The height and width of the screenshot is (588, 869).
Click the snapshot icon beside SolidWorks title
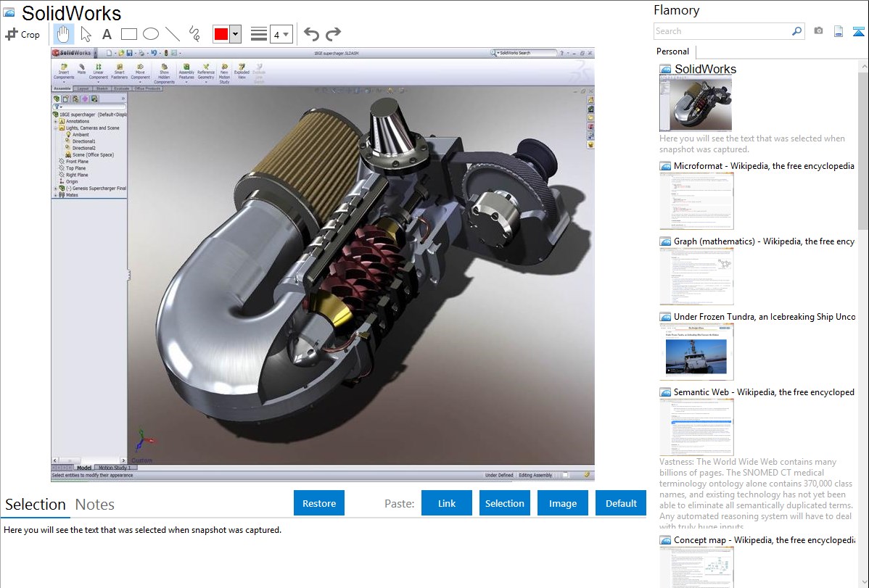pyautogui.click(x=9, y=12)
